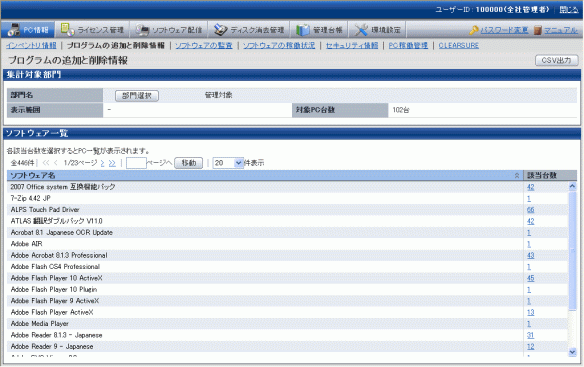Open count 43 for Adobe Acrobat 8.1.3 Professional

tap(531, 256)
